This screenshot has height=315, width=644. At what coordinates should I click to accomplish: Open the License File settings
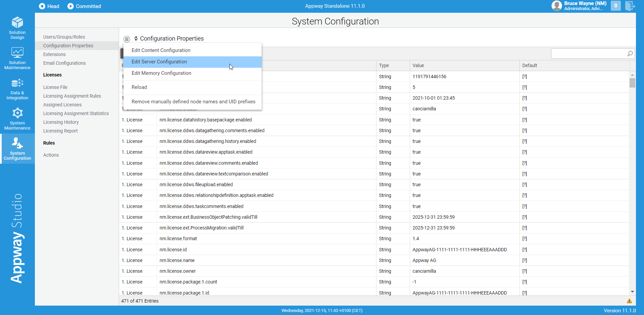click(55, 87)
